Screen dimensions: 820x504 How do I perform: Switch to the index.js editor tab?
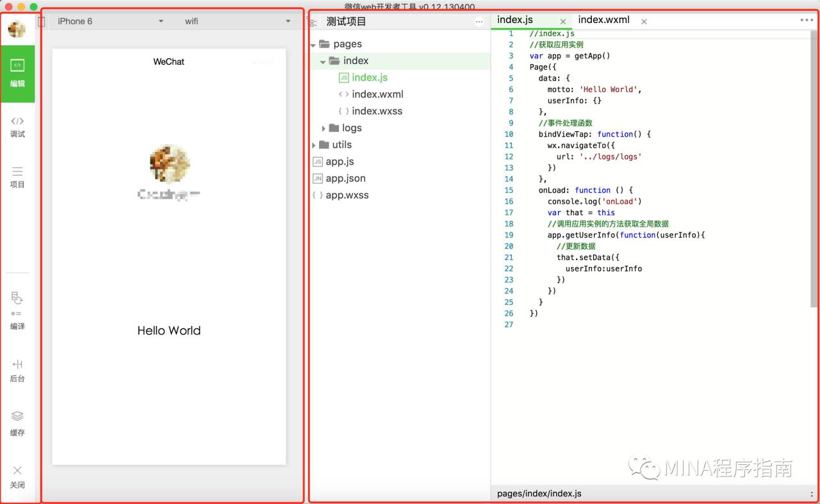(515, 20)
